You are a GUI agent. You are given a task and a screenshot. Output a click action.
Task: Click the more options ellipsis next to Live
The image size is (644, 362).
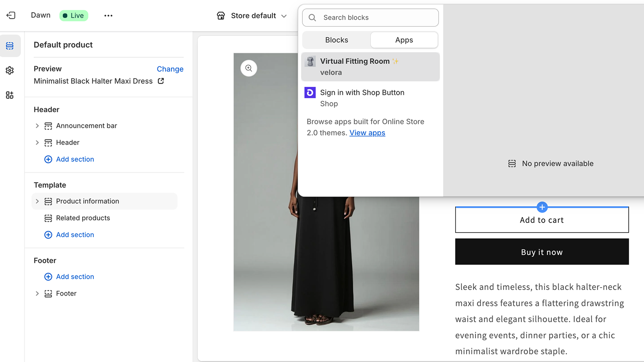coord(108,16)
